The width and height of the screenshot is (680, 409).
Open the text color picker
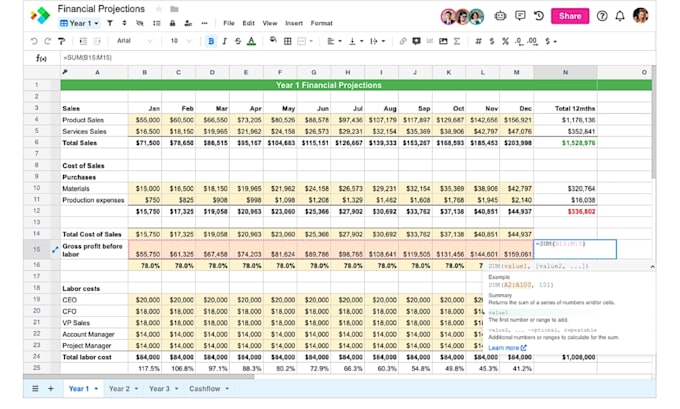[251, 41]
